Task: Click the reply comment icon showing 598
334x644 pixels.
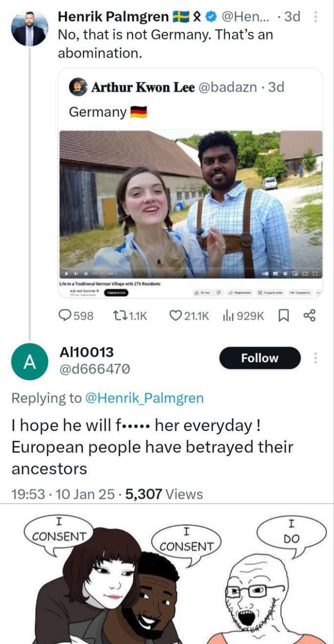Action: (67, 315)
